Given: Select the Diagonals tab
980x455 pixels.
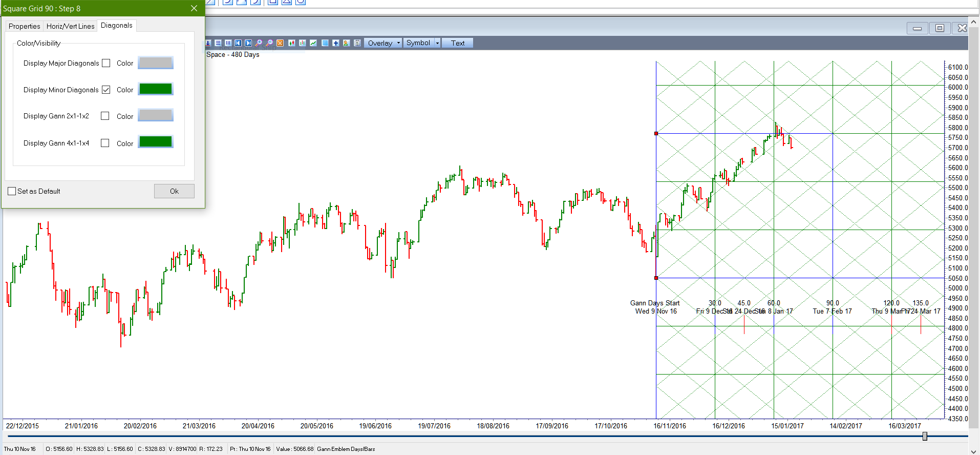Looking at the screenshot, I should [x=117, y=25].
